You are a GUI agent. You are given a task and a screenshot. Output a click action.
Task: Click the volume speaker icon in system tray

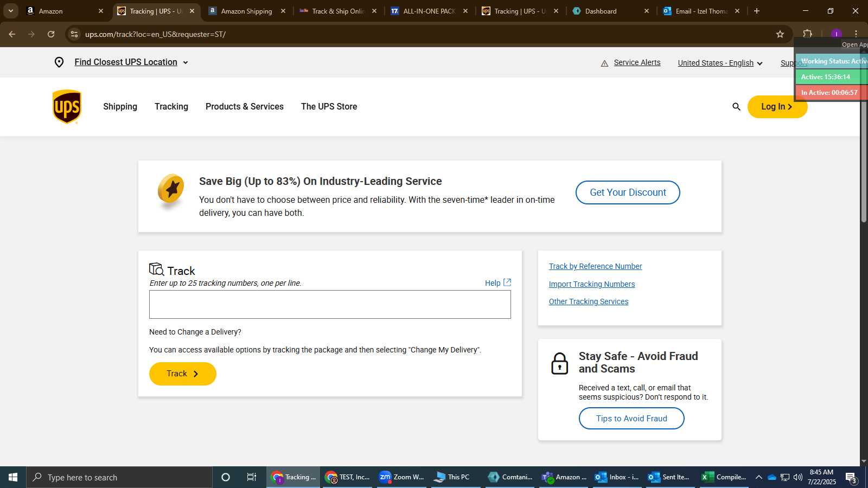(797, 477)
